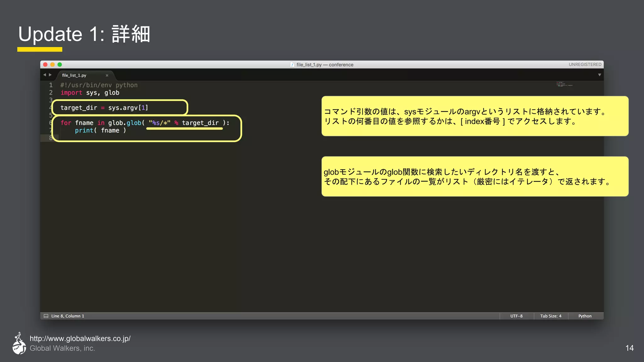Toggle the side bar panel icon in status bar

coord(46,316)
